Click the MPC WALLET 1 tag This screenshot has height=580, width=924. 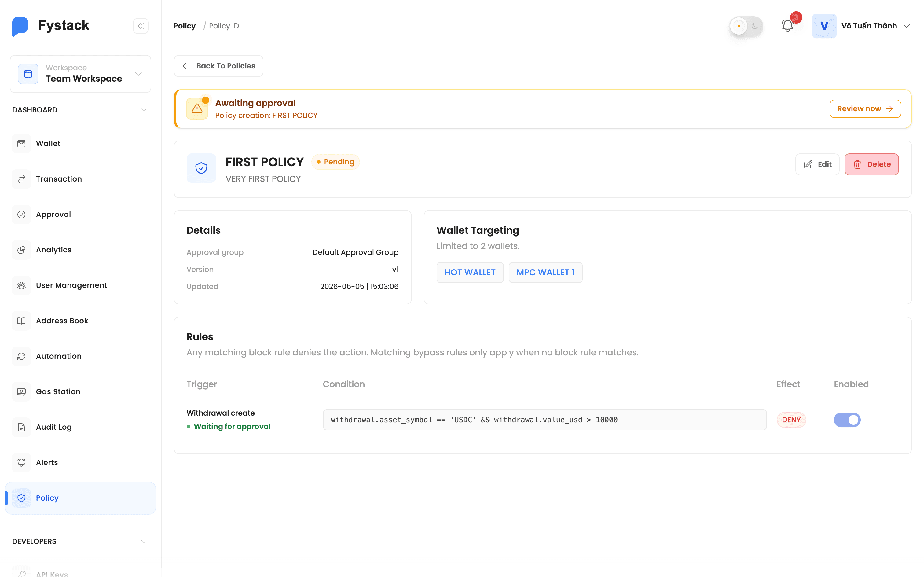[x=545, y=272]
